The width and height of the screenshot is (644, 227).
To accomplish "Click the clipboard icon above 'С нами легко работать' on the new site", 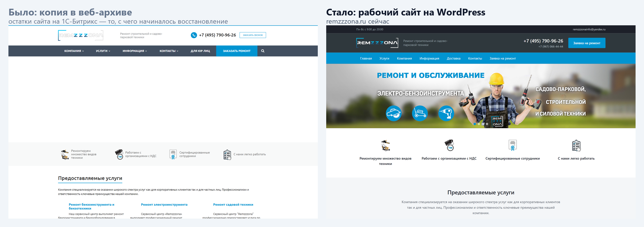I will coord(576,145).
